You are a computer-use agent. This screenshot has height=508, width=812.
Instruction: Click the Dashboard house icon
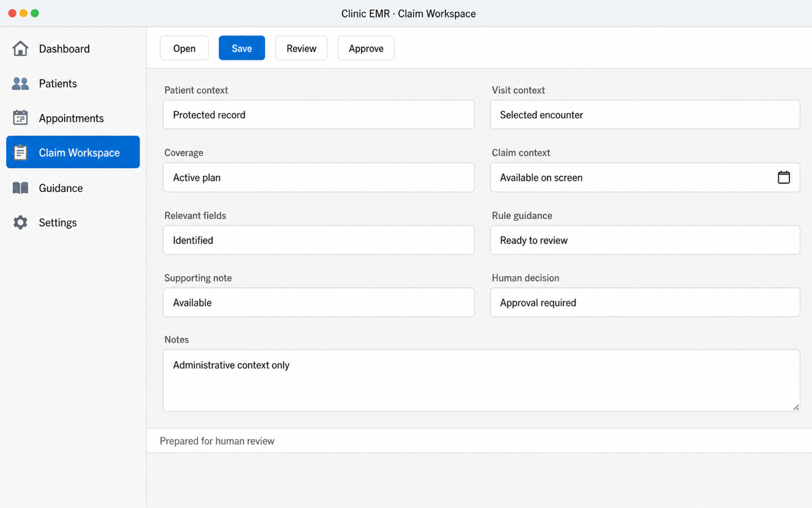tap(20, 49)
